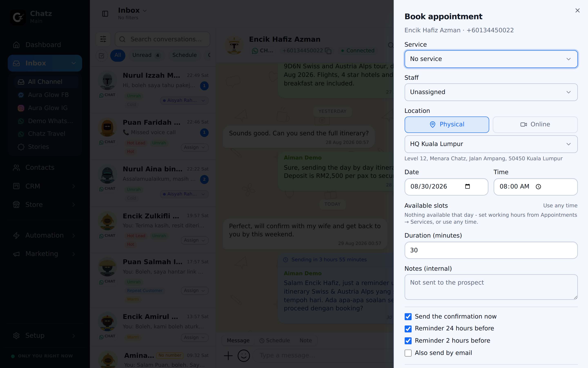
Task: Select All Channel in sidebar
Action: [x=46, y=82]
